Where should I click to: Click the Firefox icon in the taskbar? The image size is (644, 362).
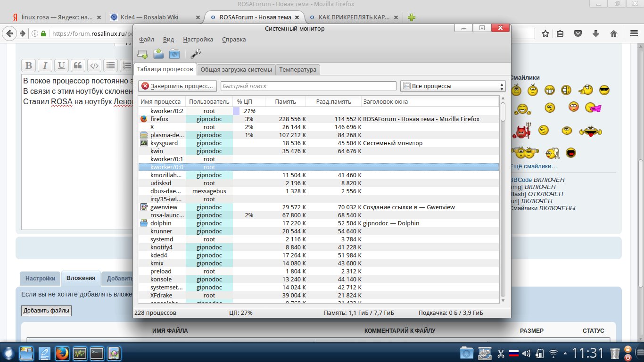pyautogui.click(x=62, y=353)
